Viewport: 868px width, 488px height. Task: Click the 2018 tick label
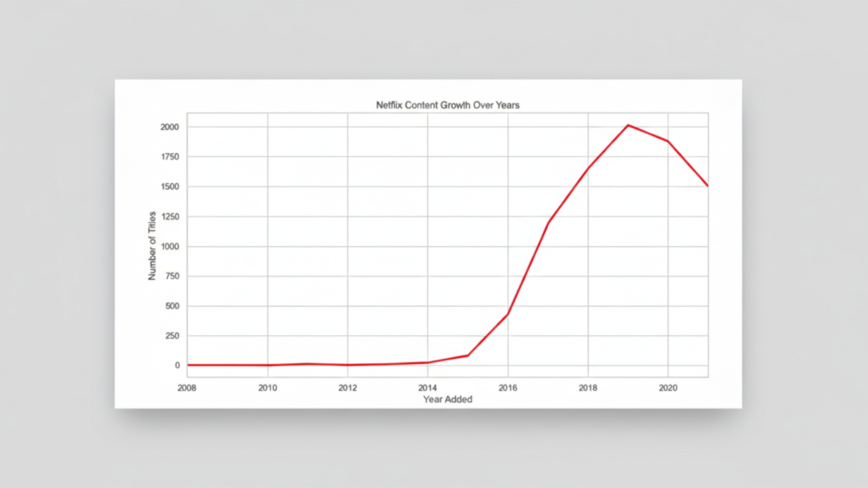[x=588, y=388]
